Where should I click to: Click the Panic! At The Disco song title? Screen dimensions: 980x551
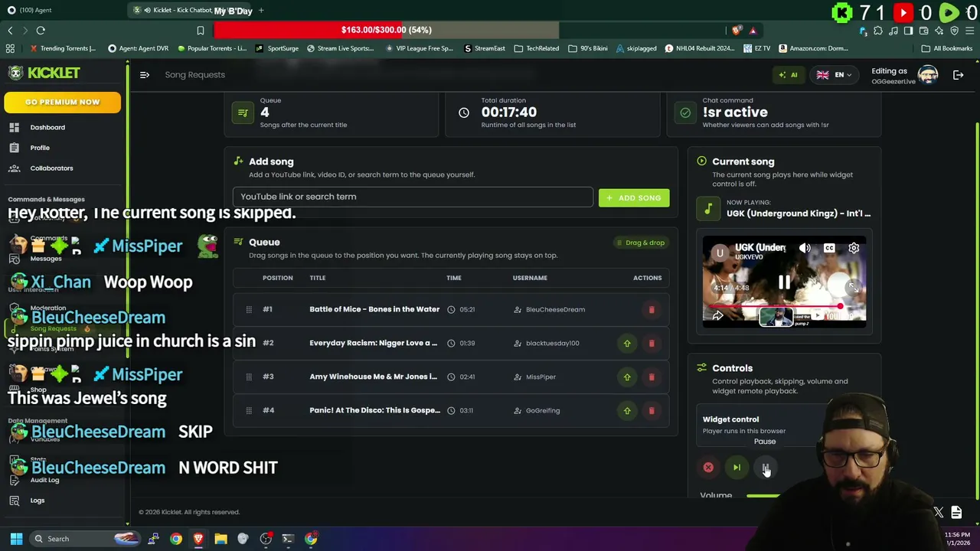pos(374,410)
